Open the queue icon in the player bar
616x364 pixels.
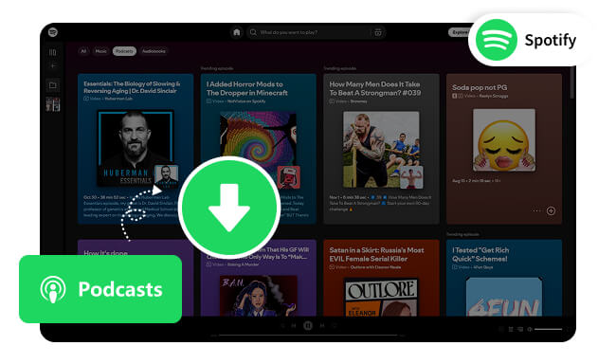tap(511, 329)
